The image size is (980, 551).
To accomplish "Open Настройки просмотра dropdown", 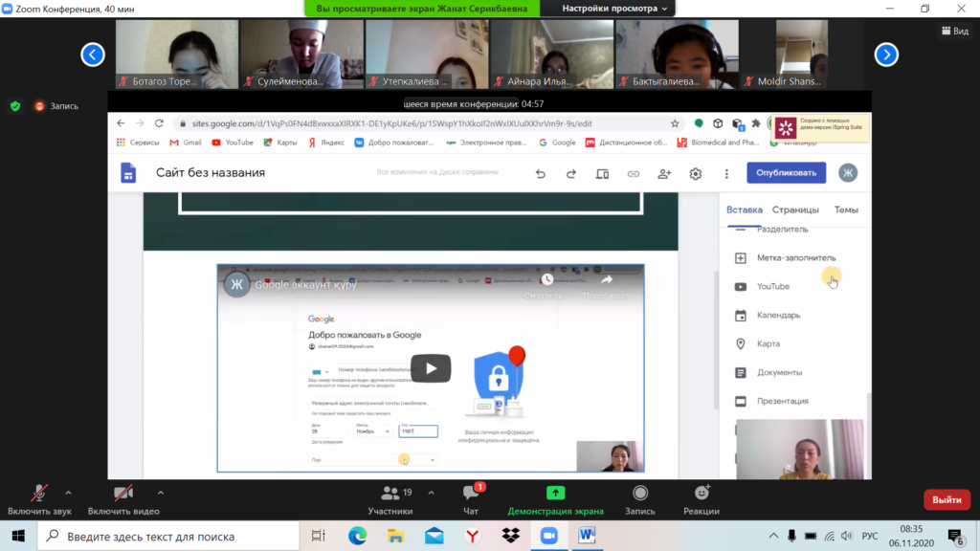I will pyautogui.click(x=614, y=9).
